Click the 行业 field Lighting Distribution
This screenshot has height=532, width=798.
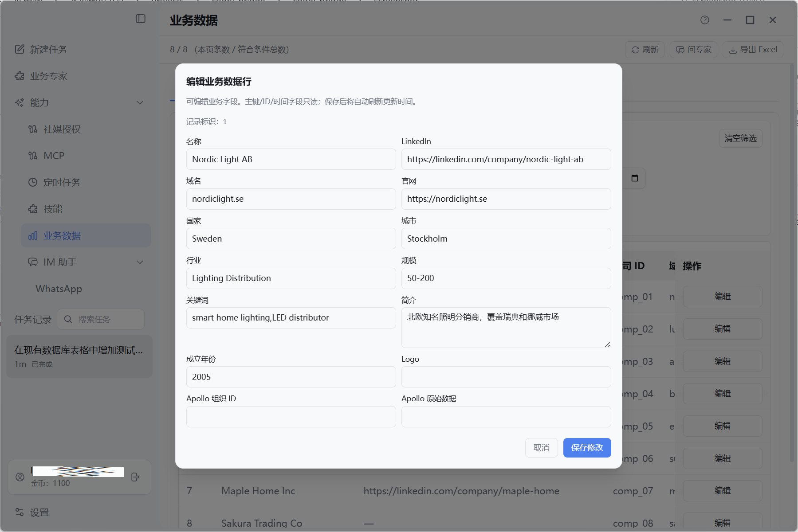[291, 278]
